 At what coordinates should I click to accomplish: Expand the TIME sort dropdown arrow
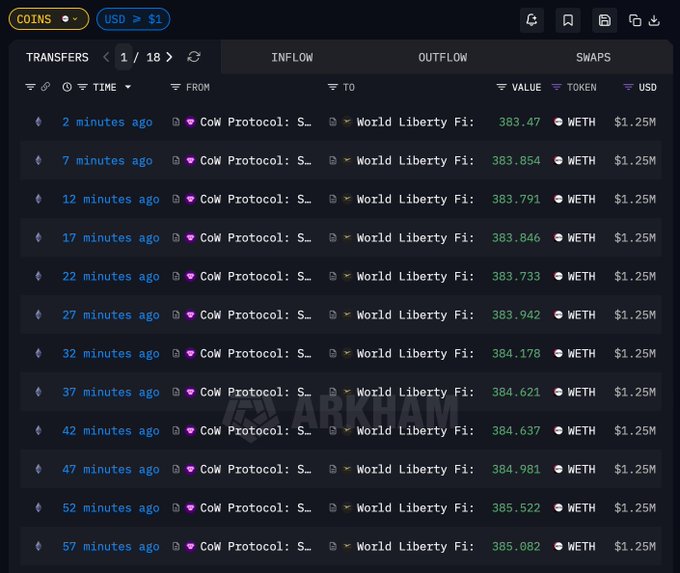[127, 87]
